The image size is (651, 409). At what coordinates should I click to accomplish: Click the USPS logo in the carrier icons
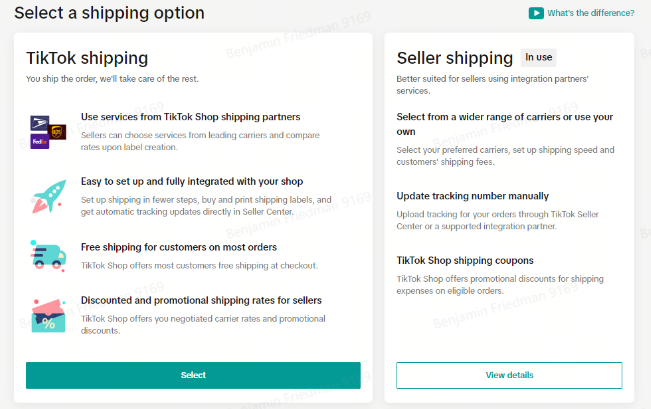[39, 123]
